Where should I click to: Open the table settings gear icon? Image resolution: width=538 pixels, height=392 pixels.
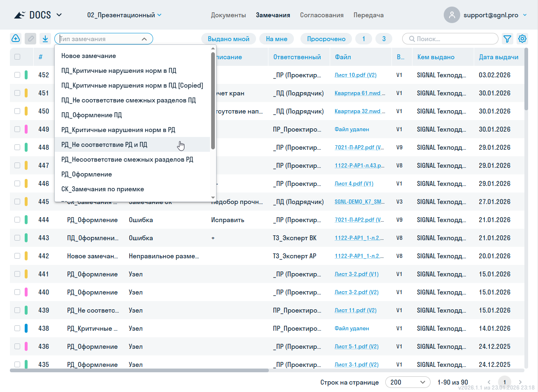[522, 39]
